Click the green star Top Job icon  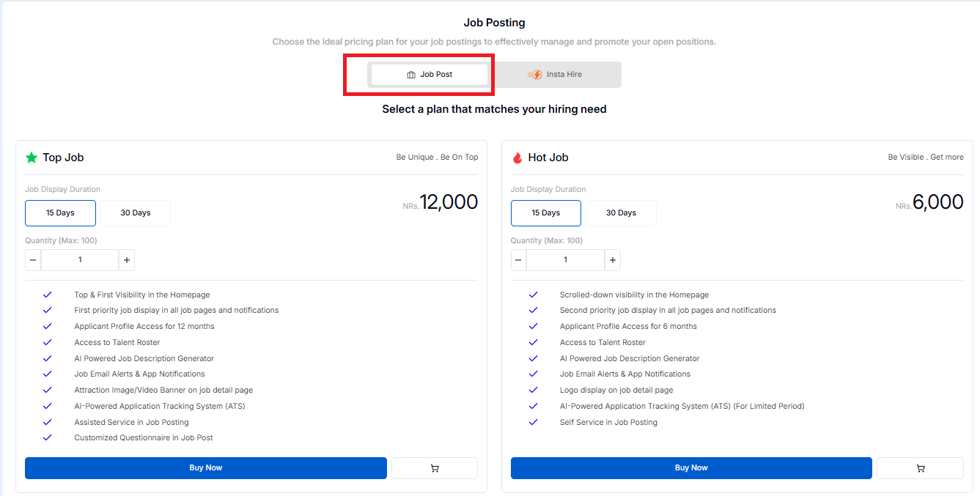[32, 158]
